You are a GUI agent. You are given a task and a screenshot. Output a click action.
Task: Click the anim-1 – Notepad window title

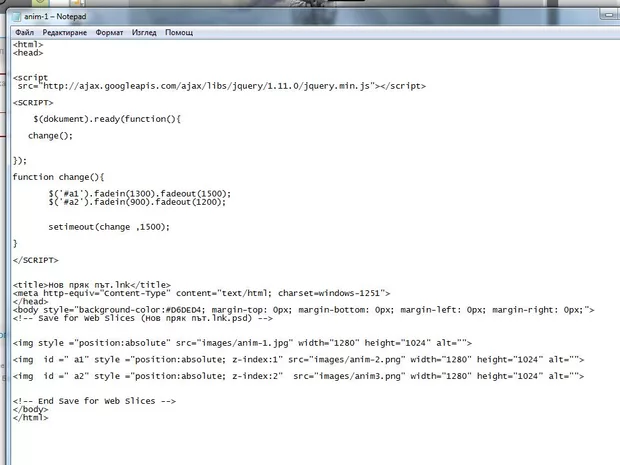pyautogui.click(x=55, y=17)
